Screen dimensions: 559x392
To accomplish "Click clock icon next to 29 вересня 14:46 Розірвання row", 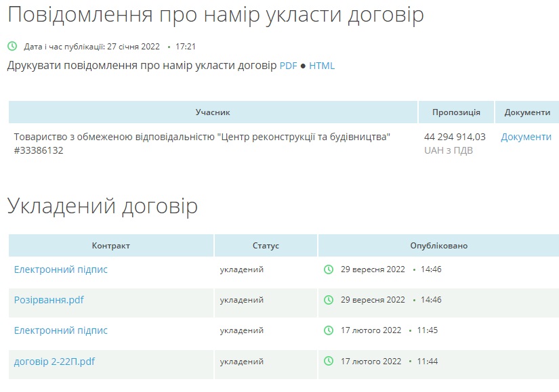I will tap(329, 300).
